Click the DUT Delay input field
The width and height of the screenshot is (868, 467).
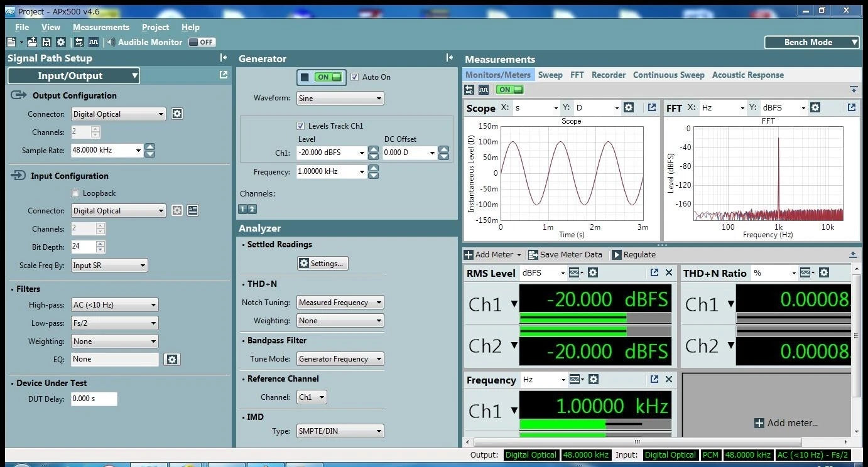[94, 399]
